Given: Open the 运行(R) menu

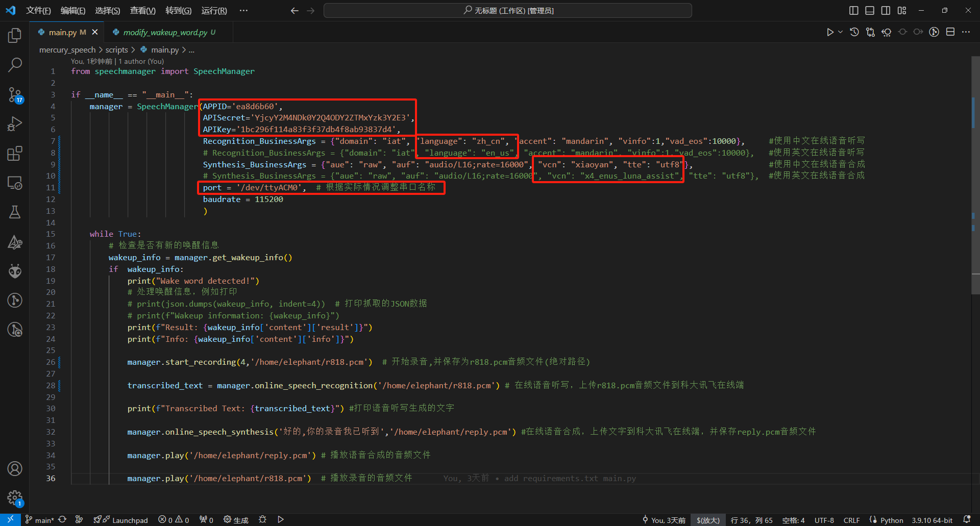Looking at the screenshot, I should point(214,10).
